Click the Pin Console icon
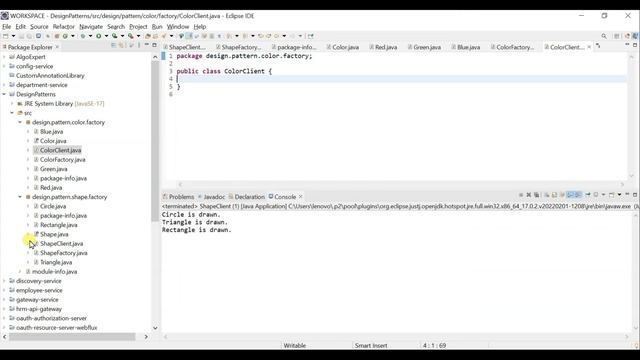Viewport: 640px width, 360px height. click(x=588, y=195)
